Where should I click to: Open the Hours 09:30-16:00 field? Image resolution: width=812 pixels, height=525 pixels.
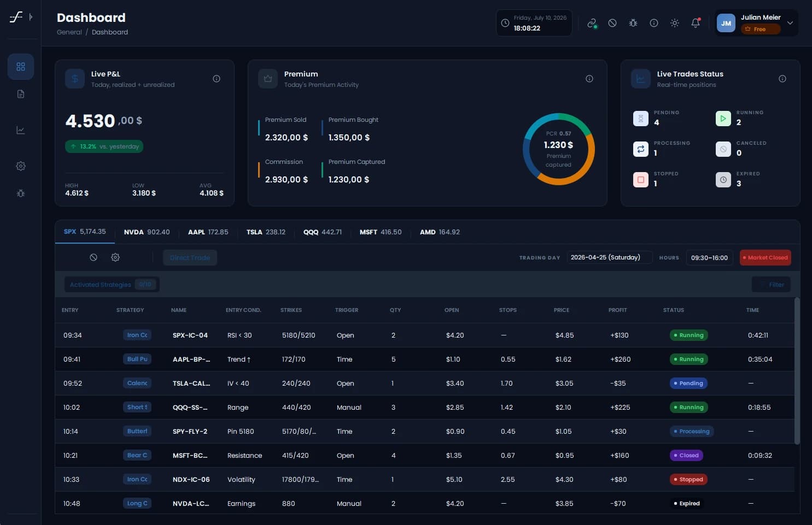[709, 257]
